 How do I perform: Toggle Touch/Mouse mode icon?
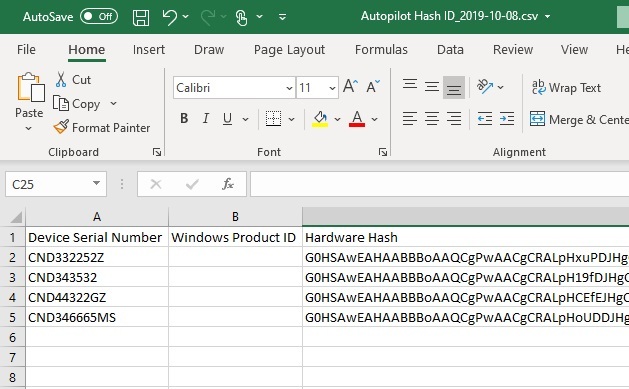pos(241,17)
